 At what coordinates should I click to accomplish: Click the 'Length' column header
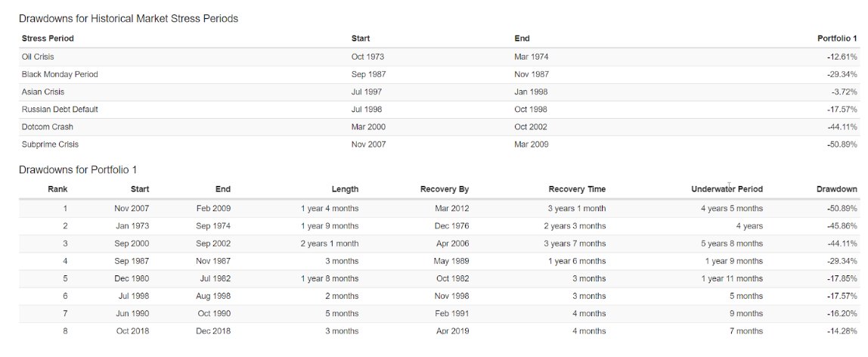tap(345, 189)
